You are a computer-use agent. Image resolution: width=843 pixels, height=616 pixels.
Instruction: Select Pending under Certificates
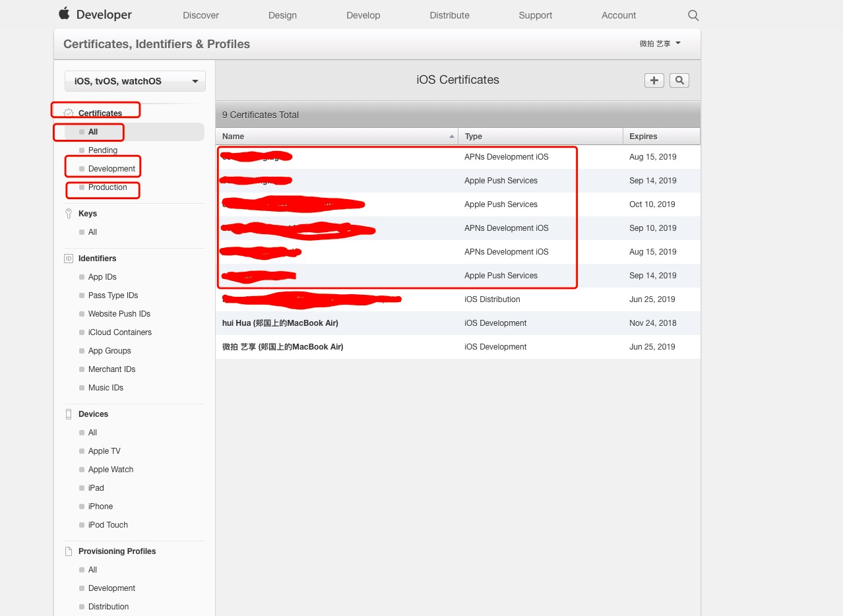pos(103,150)
